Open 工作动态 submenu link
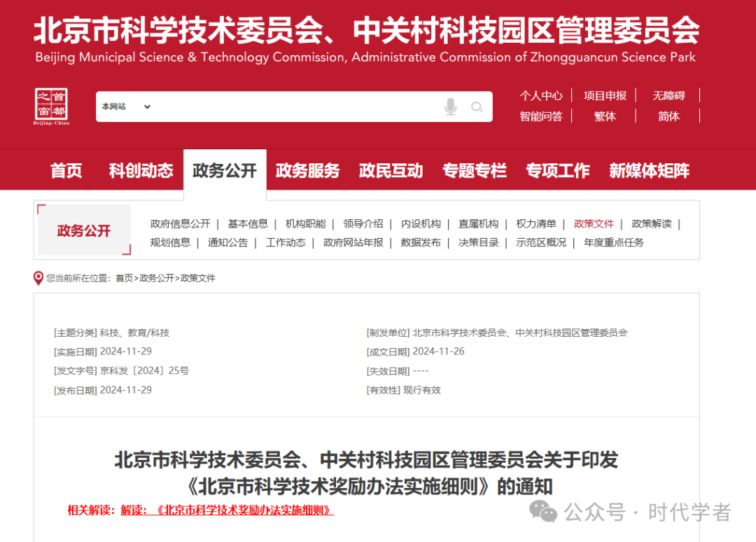Viewport: 756px width, 542px height. point(286,242)
